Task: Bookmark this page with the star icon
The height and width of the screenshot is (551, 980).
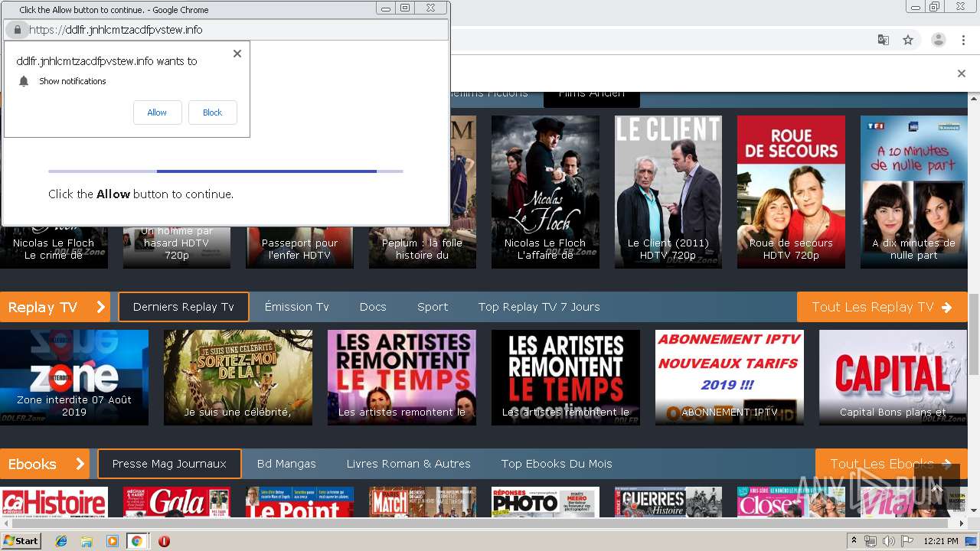Action: click(x=908, y=40)
